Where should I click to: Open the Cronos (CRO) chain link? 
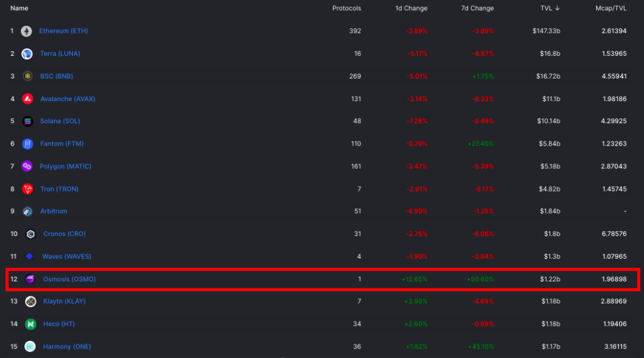click(x=65, y=234)
